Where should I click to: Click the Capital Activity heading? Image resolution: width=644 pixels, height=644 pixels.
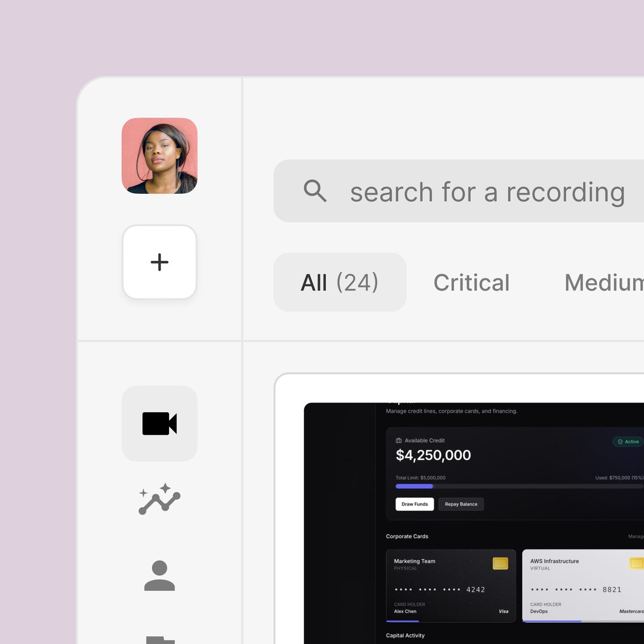tap(405, 635)
